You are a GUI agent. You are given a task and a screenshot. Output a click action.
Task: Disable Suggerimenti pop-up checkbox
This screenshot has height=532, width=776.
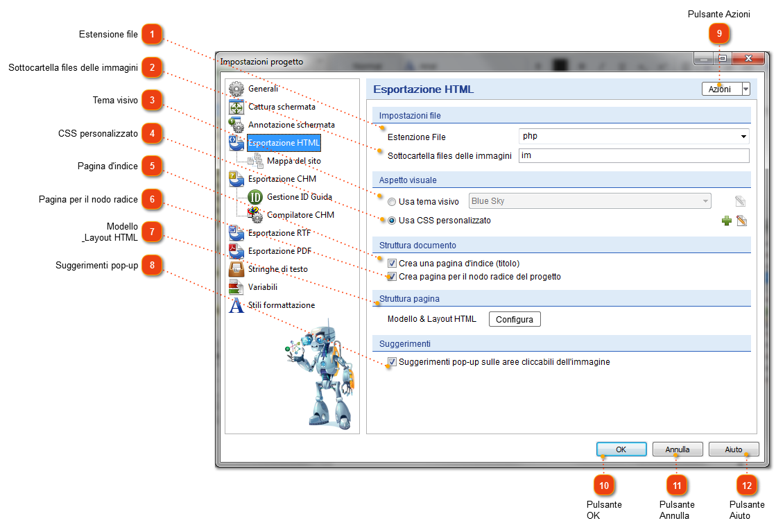tap(393, 362)
